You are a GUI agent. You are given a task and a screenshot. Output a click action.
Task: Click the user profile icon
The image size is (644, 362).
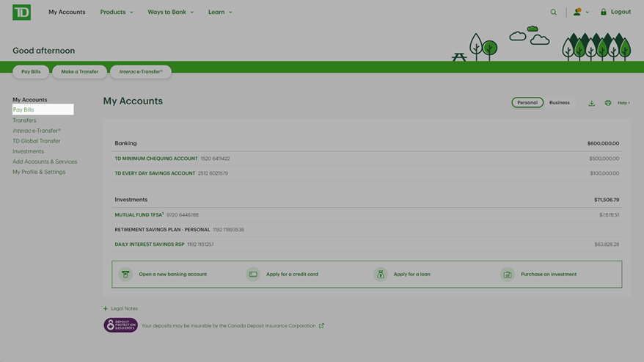point(577,12)
